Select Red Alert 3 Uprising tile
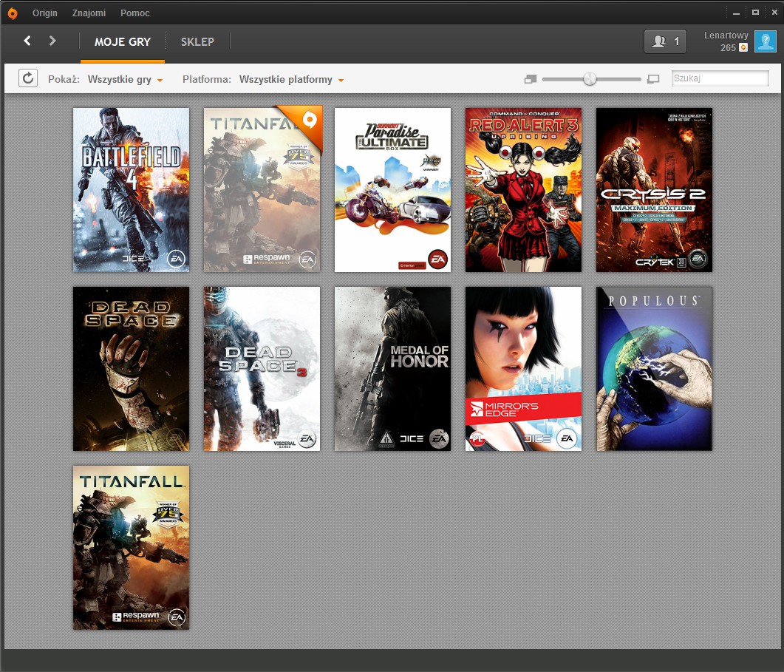 pos(523,190)
